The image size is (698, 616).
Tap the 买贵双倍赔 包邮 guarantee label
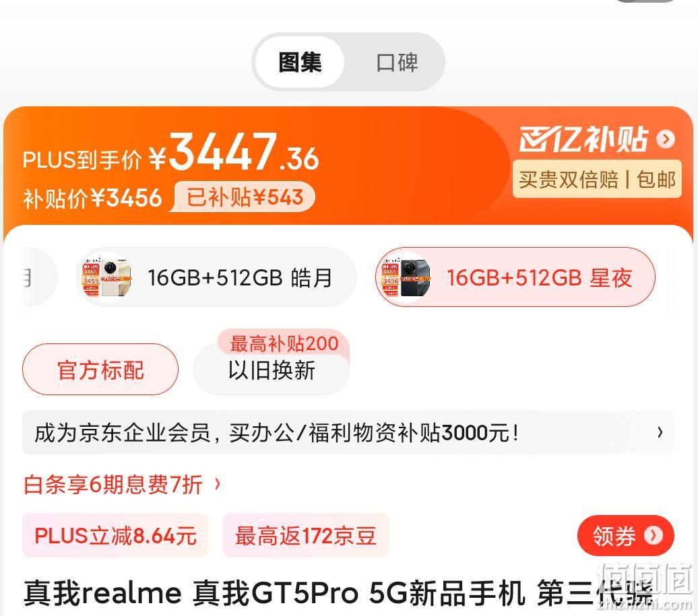tap(597, 180)
